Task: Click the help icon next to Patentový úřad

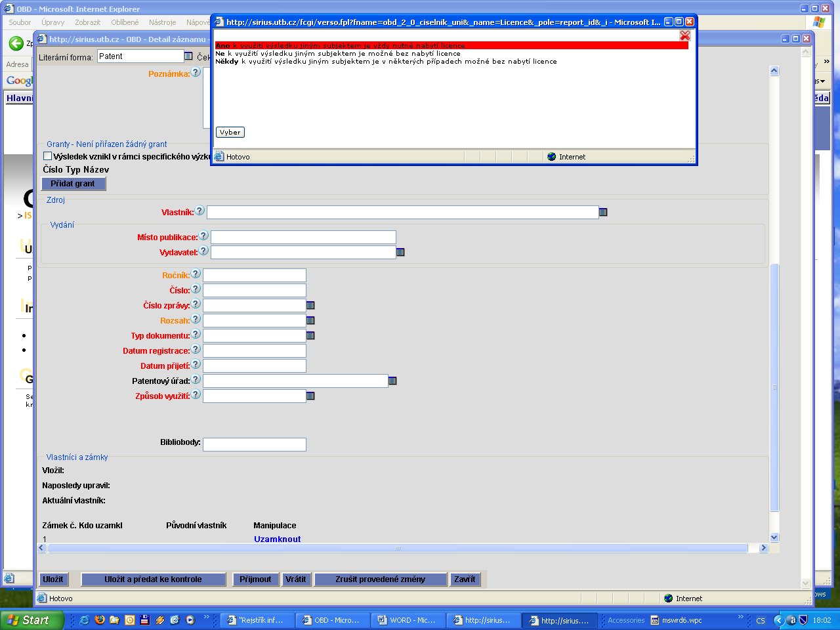Action: 196,379
